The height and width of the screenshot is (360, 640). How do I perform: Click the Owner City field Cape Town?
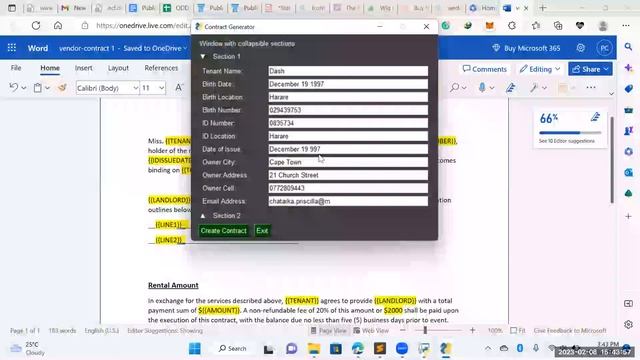(348, 162)
